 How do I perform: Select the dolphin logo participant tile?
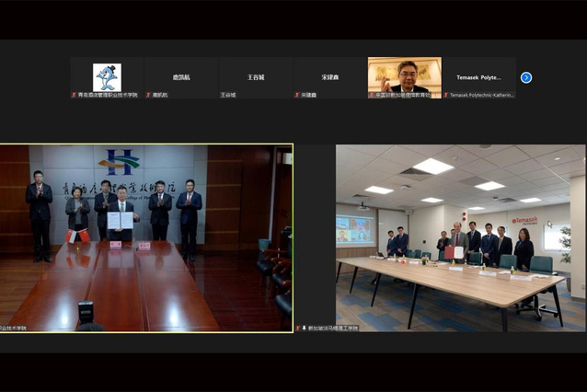coord(107,77)
